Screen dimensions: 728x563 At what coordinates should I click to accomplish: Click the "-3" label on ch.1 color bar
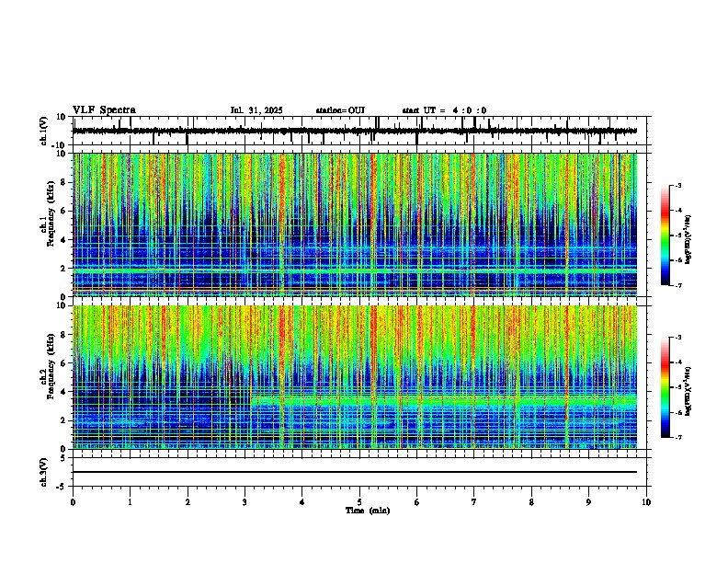point(677,185)
